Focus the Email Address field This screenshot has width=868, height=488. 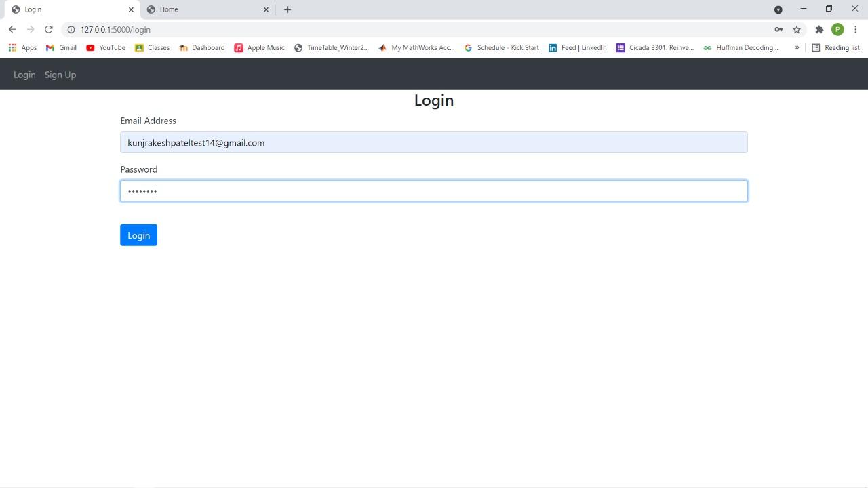click(x=434, y=142)
